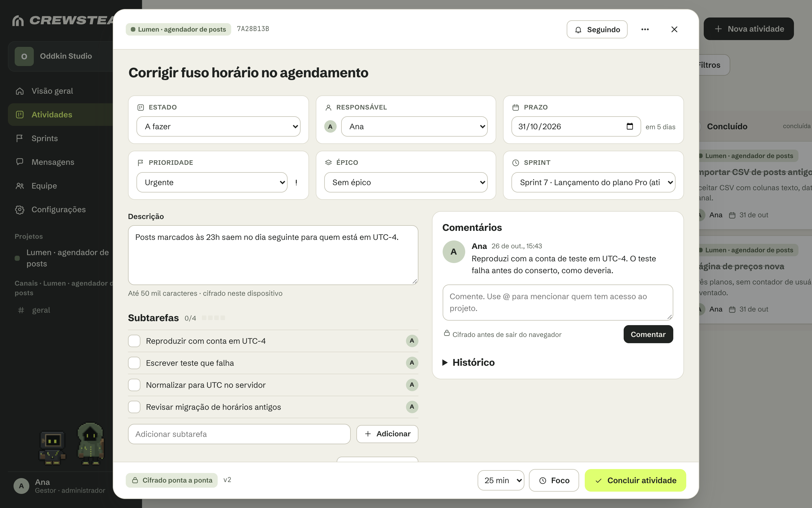Start Foco timer button
Image resolution: width=812 pixels, height=508 pixels.
click(x=554, y=480)
